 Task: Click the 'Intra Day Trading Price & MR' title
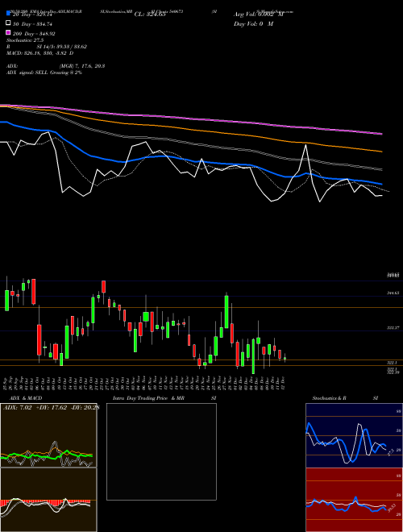[x=148, y=398]
